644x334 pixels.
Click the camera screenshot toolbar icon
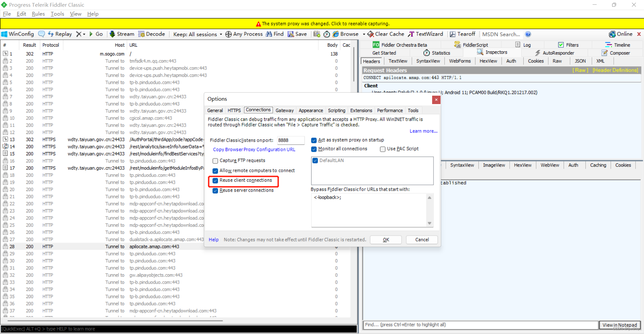point(317,34)
